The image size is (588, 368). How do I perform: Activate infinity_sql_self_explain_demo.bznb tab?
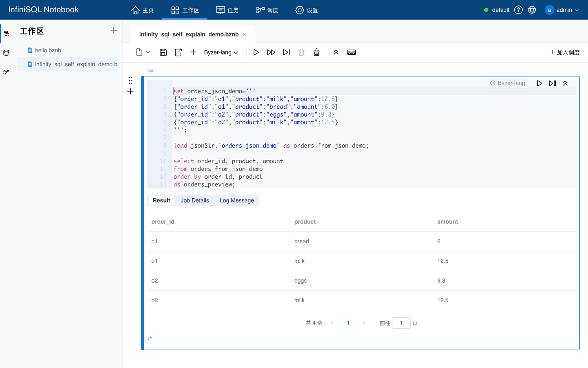click(x=189, y=34)
